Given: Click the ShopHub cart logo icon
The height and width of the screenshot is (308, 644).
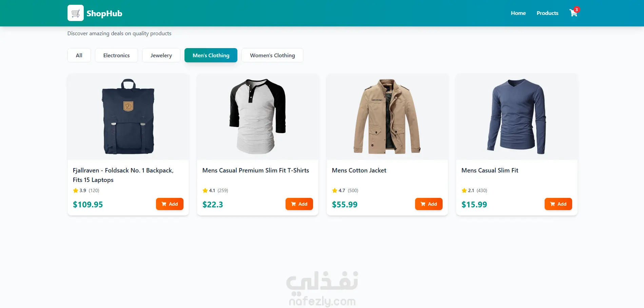Looking at the screenshot, I should (76, 13).
